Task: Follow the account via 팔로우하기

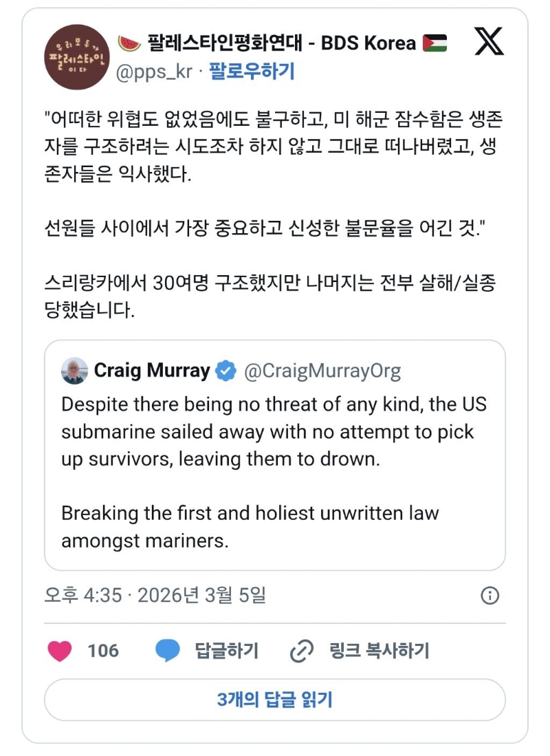Action: pos(252,71)
